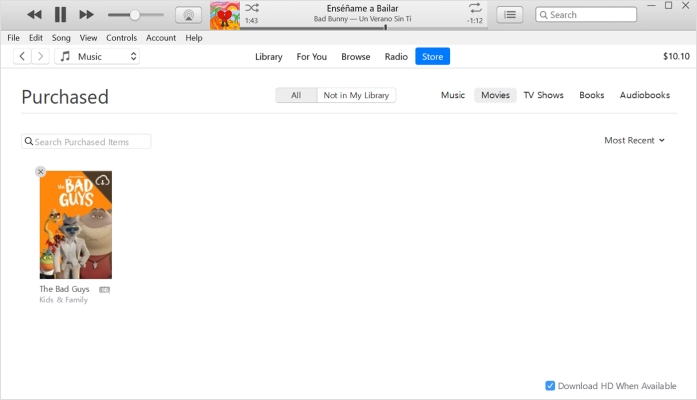The height and width of the screenshot is (400, 697).
Task: Click the 1:43 elapsed time display
Action: tap(252, 20)
